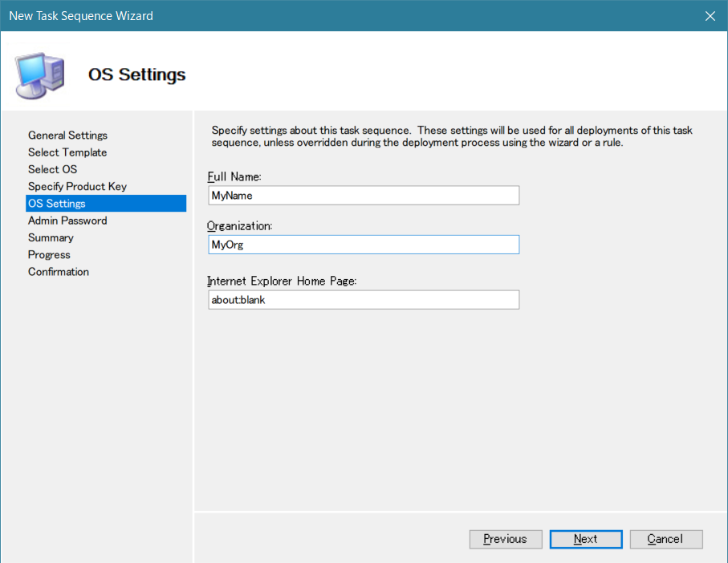Focus the Organization field containing MyOrg
This screenshot has width=728, height=563.
coord(363,245)
